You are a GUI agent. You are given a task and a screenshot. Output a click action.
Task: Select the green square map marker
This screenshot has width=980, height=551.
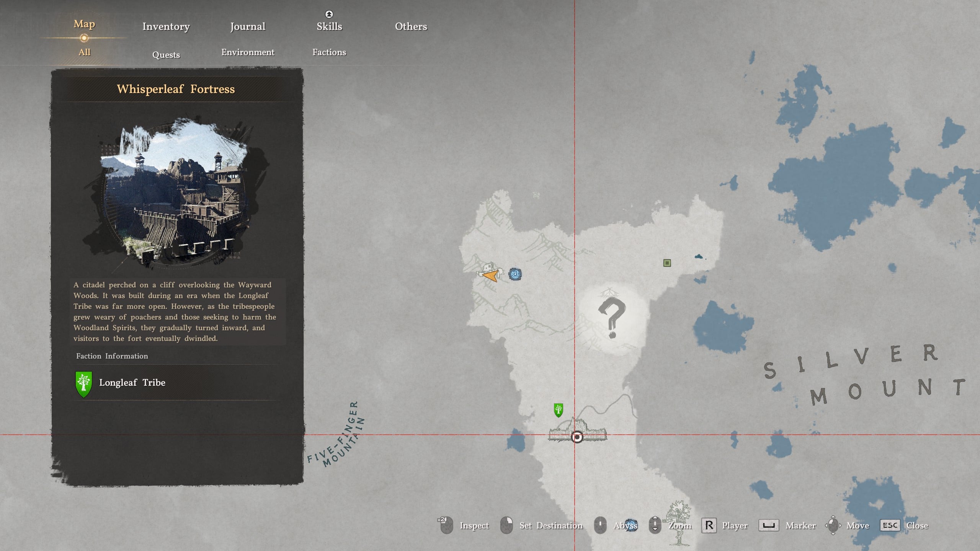[x=667, y=263]
